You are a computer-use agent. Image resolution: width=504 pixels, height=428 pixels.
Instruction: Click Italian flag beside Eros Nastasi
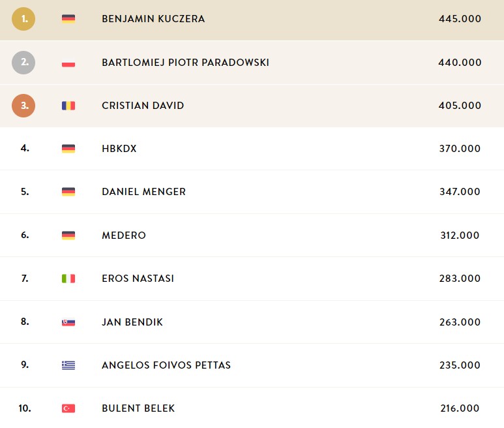[68, 279]
